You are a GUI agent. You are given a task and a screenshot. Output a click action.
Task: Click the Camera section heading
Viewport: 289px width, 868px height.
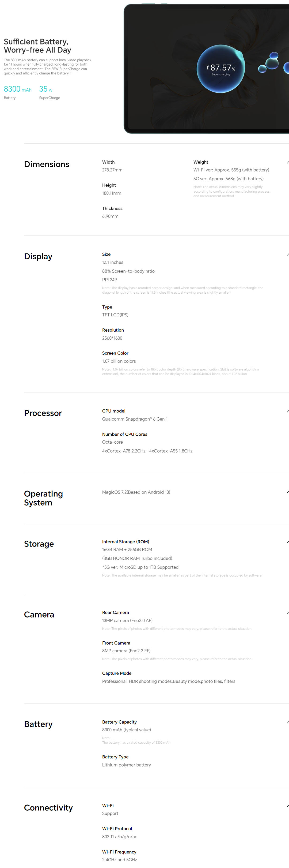(39, 615)
